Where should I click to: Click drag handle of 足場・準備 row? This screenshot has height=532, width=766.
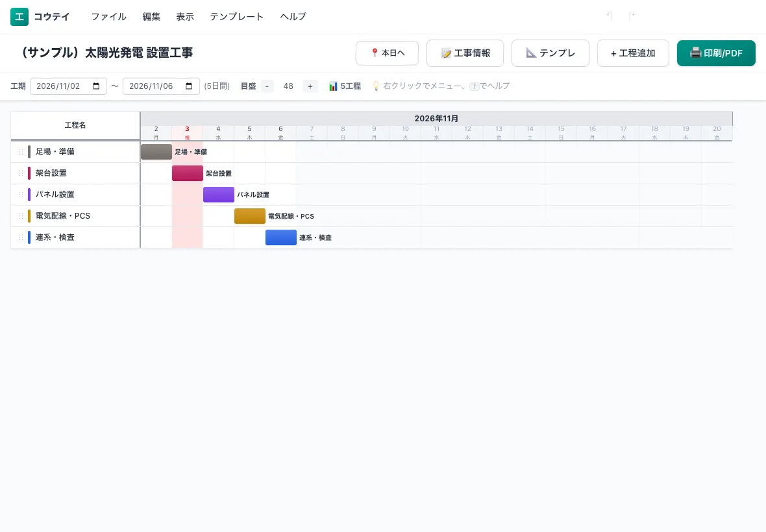pyautogui.click(x=21, y=152)
